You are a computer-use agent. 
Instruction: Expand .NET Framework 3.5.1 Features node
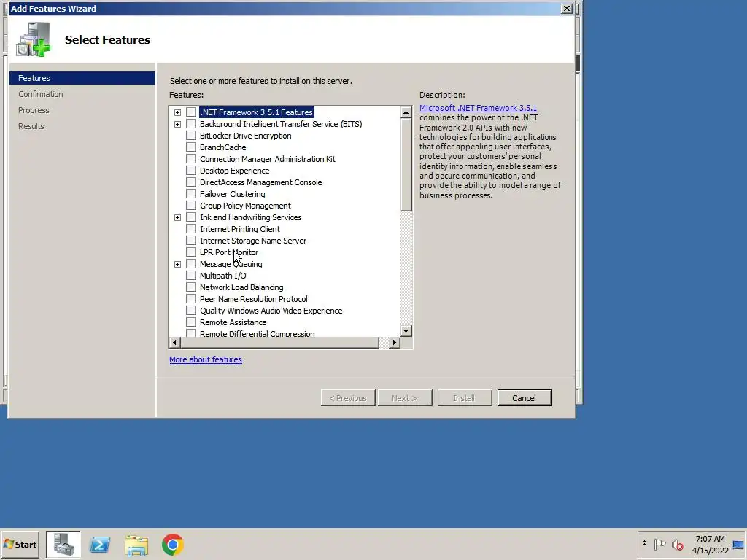pyautogui.click(x=178, y=112)
